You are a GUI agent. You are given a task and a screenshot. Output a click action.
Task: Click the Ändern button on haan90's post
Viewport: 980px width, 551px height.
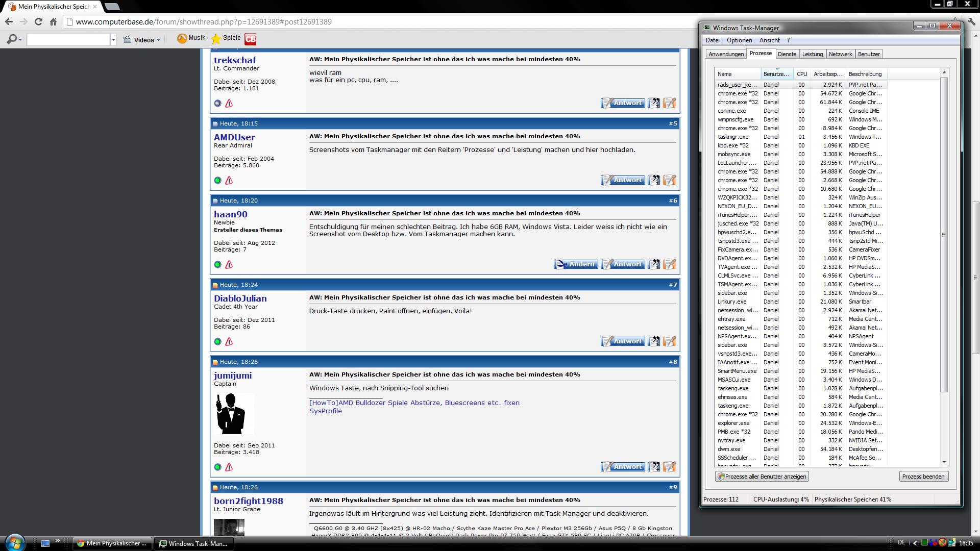click(x=576, y=264)
